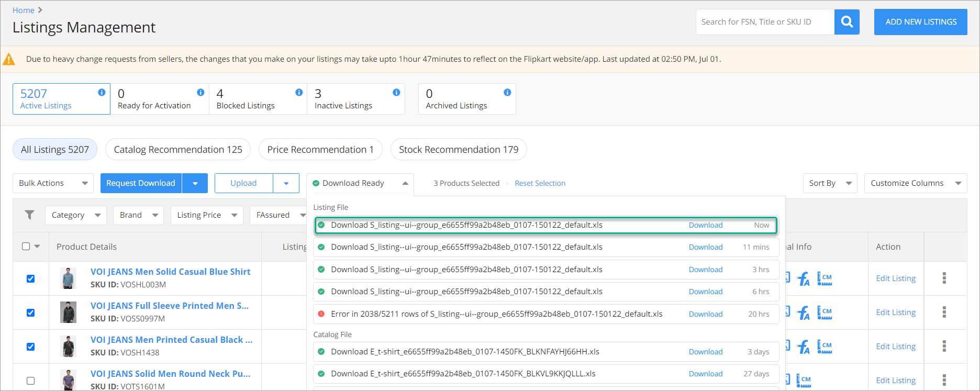Image resolution: width=980 pixels, height=391 pixels.
Task: Click Edit Listing for VOSHL003M row
Action: pos(896,278)
